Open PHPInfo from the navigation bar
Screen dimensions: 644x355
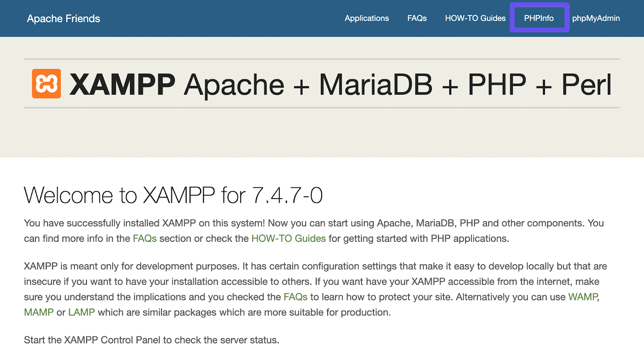click(x=539, y=18)
